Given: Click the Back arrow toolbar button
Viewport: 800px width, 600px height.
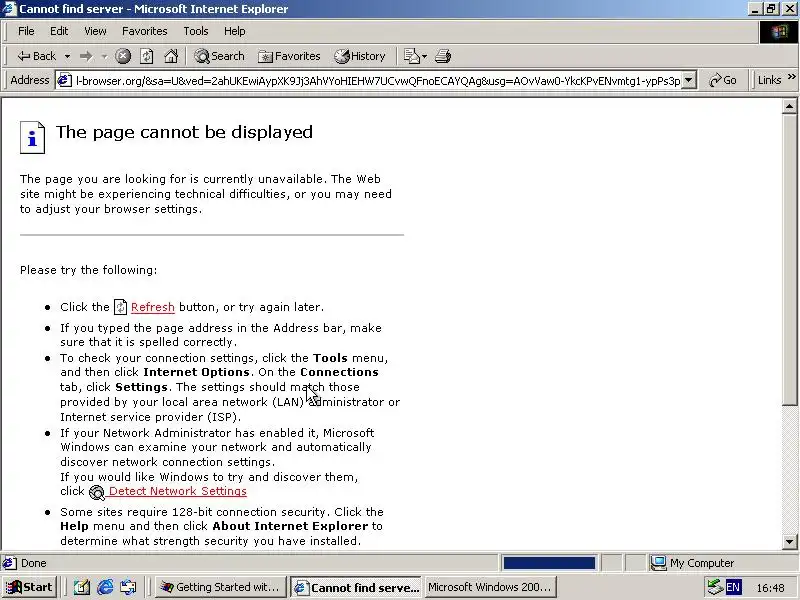Looking at the screenshot, I should coord(36,56).
